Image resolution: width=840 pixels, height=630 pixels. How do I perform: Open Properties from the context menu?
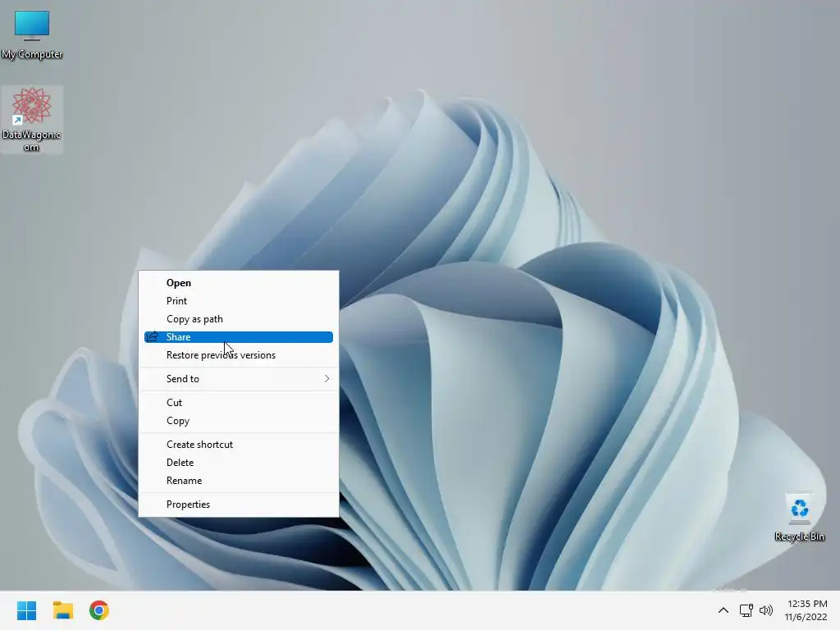coord(239,504)
